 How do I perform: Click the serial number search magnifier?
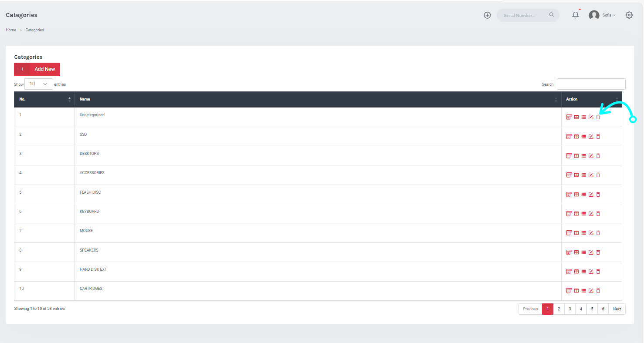[552, 15]
